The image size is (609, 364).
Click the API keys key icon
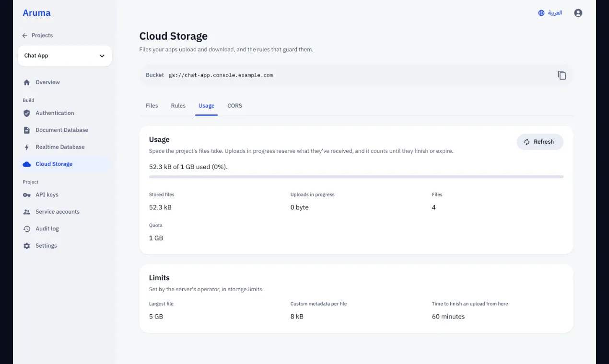pos(27,195)
